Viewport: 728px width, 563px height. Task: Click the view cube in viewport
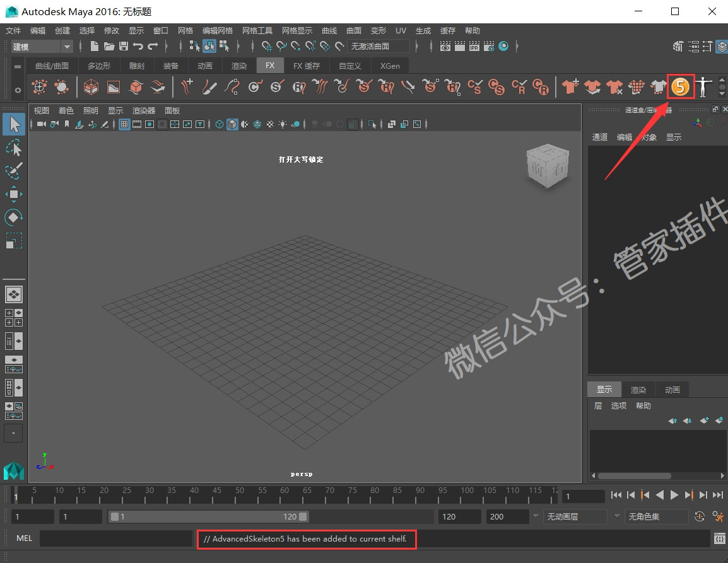(x=548, y=166)
